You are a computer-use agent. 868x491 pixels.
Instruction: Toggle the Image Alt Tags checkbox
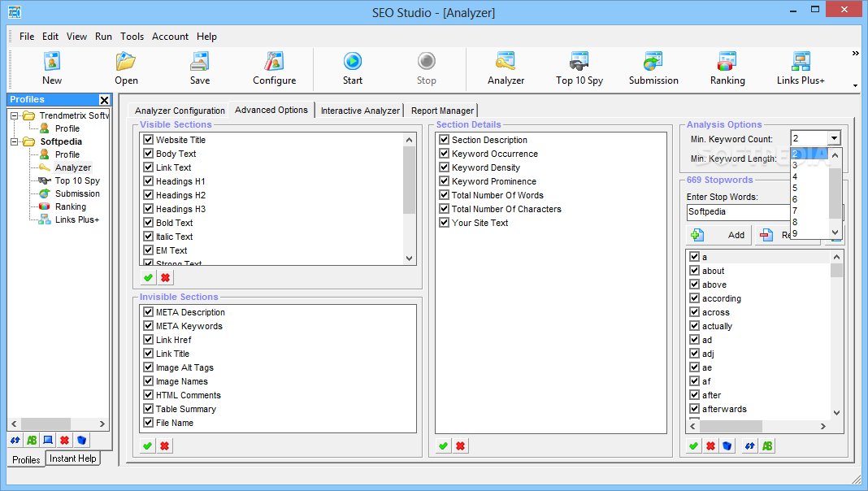(149, 367)
